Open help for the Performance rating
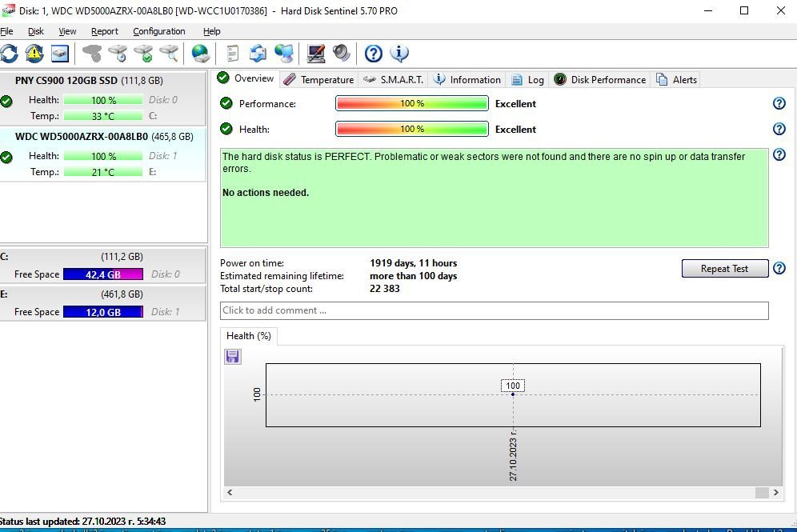 pyautogui.click(x=779, y=103)
